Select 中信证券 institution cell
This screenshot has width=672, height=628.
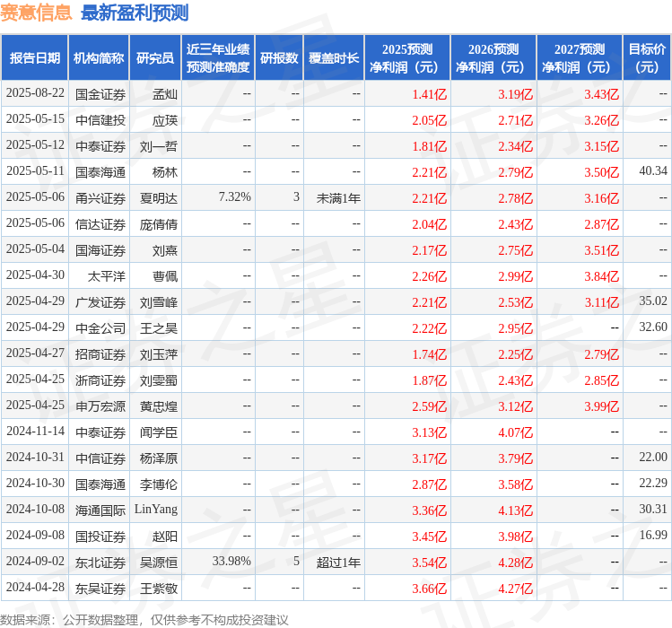[x=100, y=458]
